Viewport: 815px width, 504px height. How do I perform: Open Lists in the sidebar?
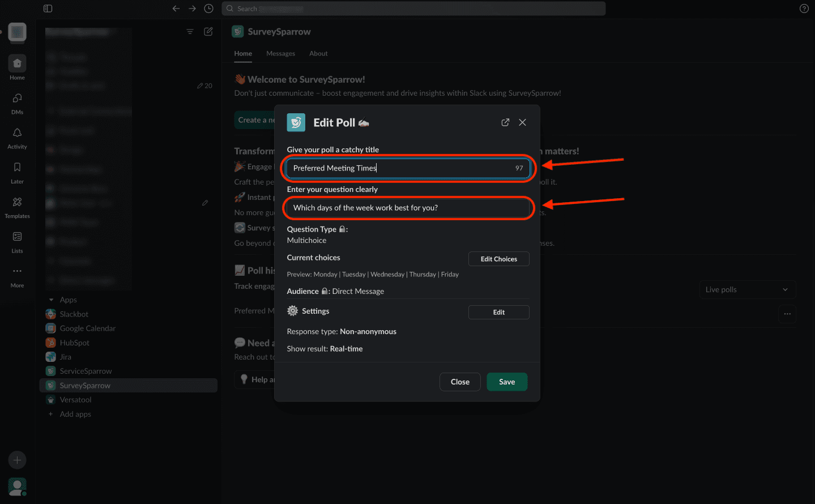17,237
